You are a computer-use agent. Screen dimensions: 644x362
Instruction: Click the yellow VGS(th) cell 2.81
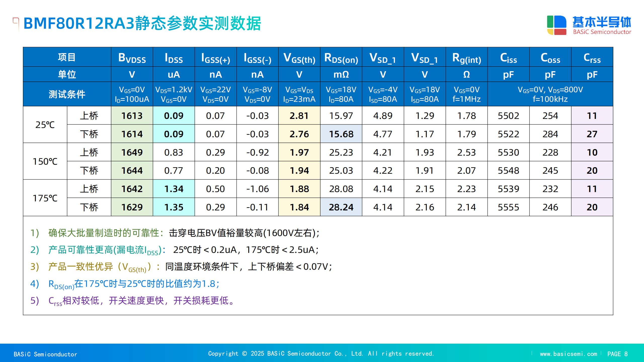pyautogui.click(x=299, y=116)
